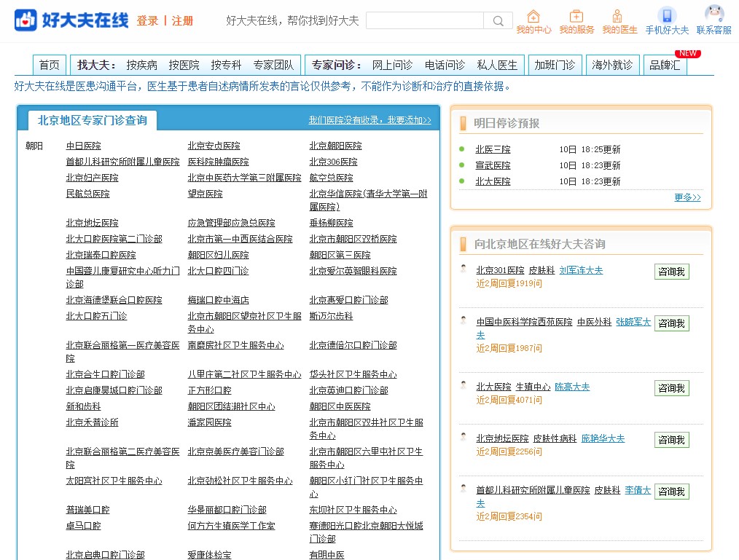Open 手机好大夫 via the phone icon

point(667,15)
